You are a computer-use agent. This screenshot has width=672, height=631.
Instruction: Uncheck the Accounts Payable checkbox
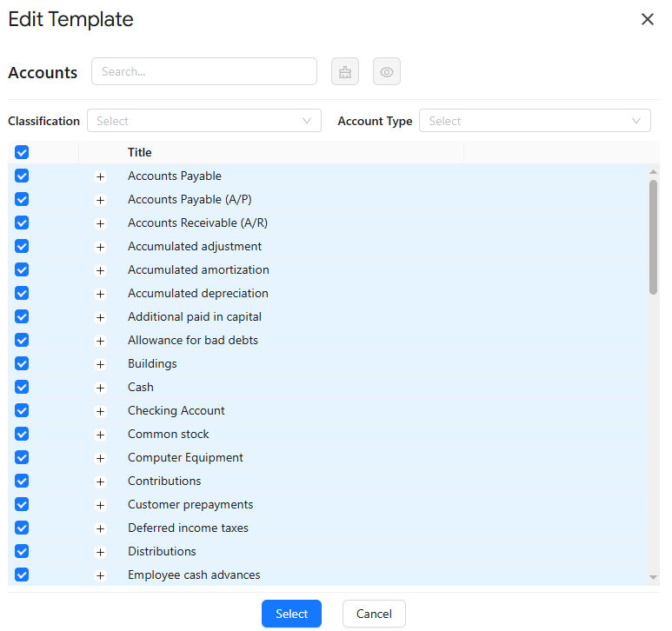(22, 176)
